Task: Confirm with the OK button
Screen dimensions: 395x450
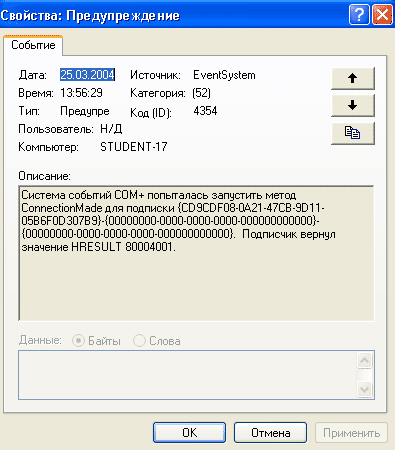Action: coord(189,433)
